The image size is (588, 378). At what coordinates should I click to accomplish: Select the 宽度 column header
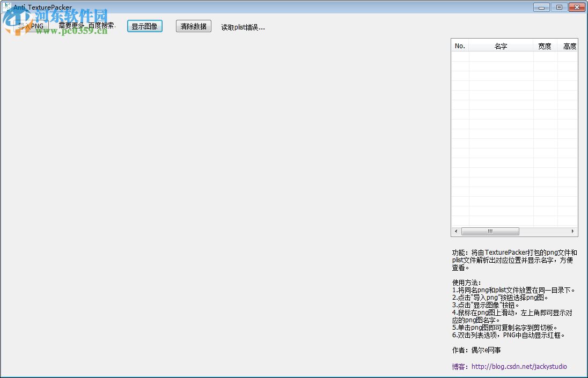pos(545,46)
